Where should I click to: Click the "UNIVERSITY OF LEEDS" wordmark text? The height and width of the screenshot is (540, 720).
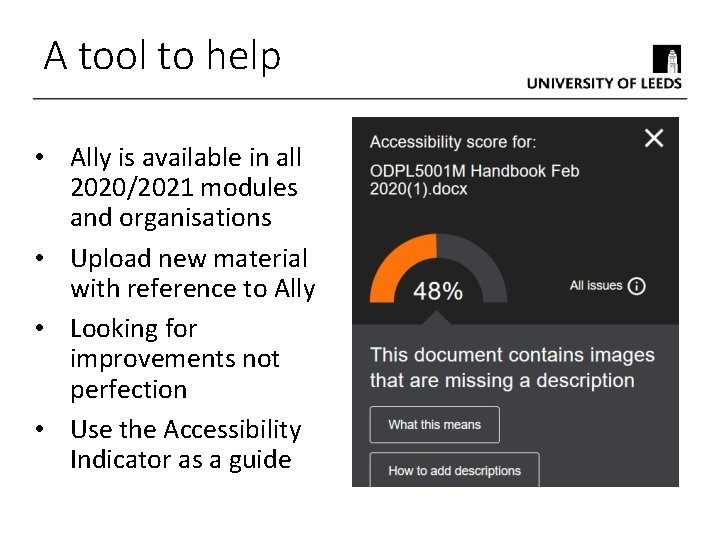604,84
